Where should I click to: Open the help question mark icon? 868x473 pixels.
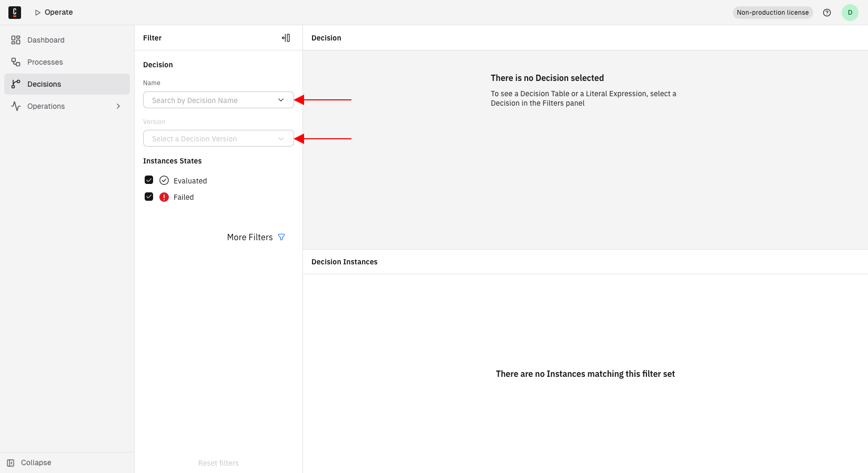coord(827,13)
